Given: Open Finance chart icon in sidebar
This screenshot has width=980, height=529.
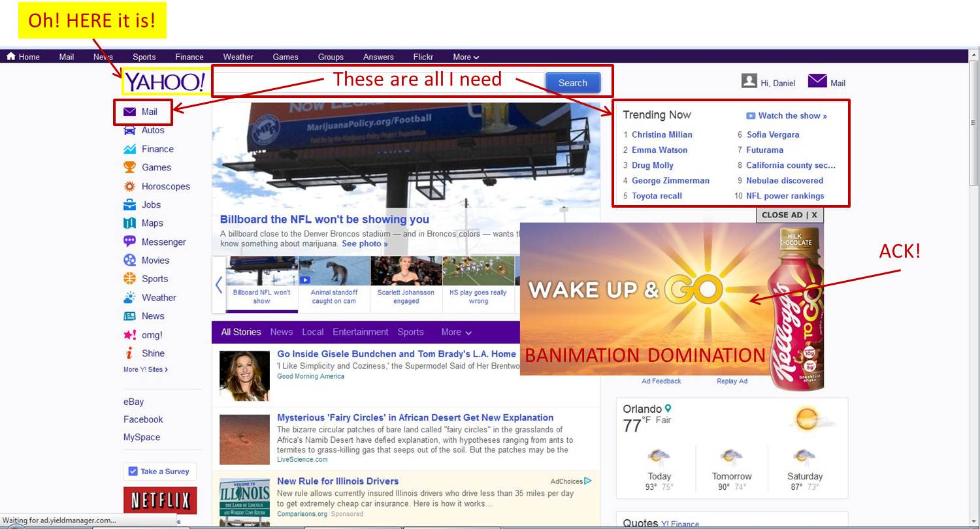Looking at the screenshot, I should point(130,149).
